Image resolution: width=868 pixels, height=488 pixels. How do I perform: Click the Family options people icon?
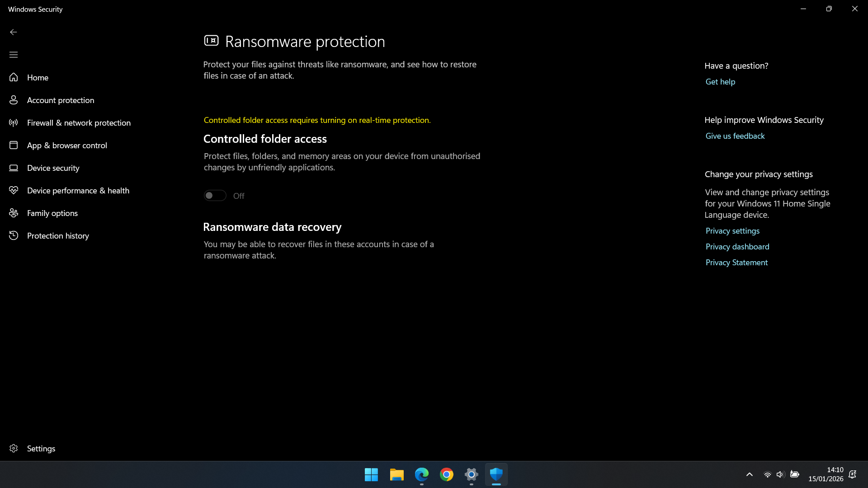pos(14,213)
